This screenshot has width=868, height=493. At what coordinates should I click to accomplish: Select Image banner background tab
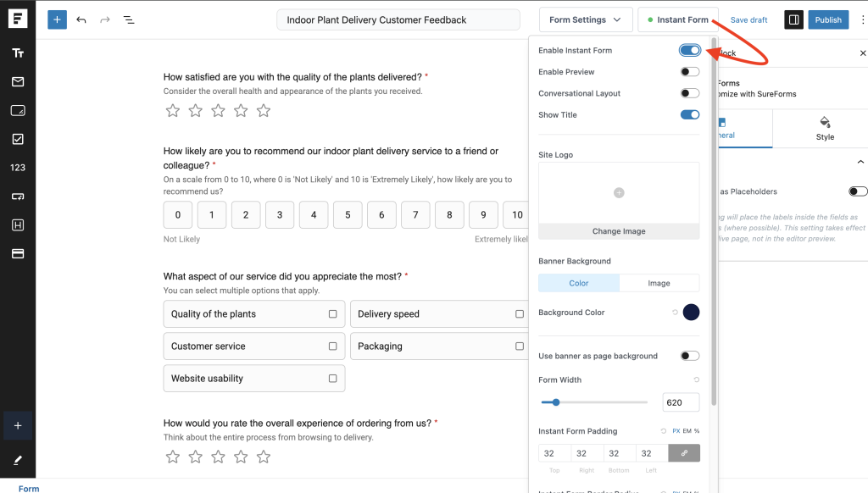(x=659, y=283)
